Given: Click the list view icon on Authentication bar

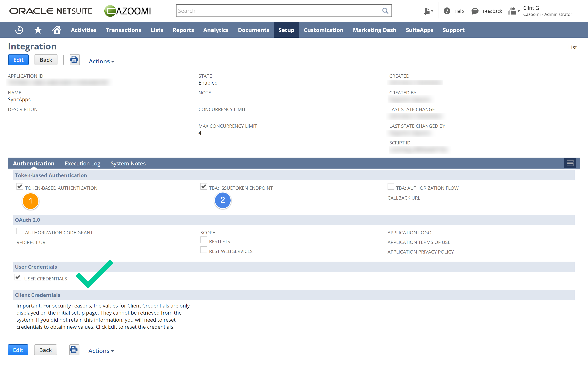Looking at the screenshot, I should (x=570, y=163).
